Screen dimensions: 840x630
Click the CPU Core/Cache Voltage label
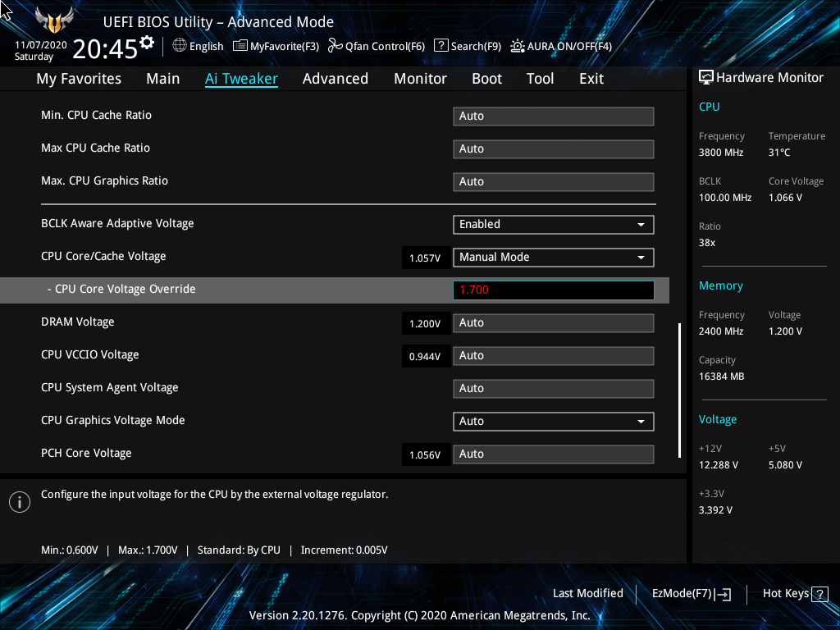[x=103, y=256]
